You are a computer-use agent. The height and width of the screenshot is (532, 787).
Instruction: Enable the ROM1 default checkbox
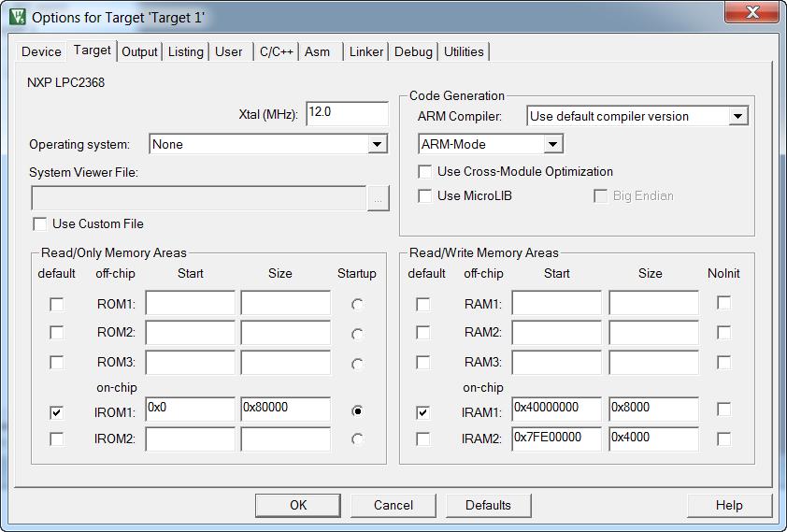(x=57, y=304)
